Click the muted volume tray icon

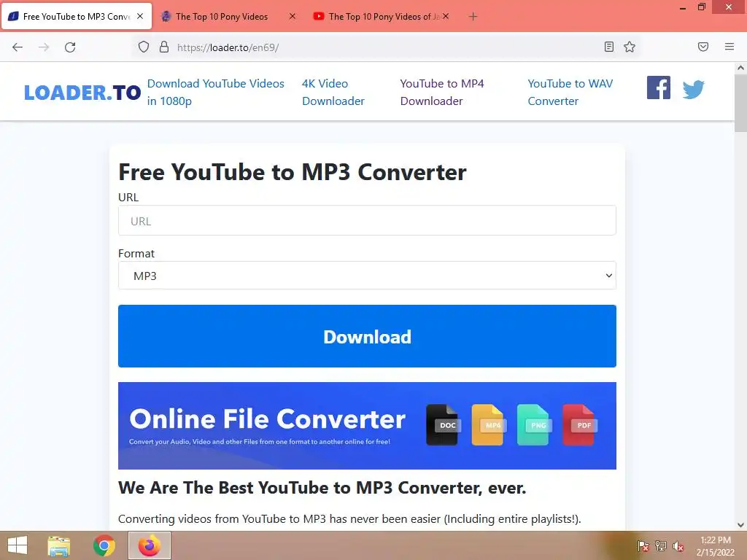pyautogui.click(x=678, y=546)
